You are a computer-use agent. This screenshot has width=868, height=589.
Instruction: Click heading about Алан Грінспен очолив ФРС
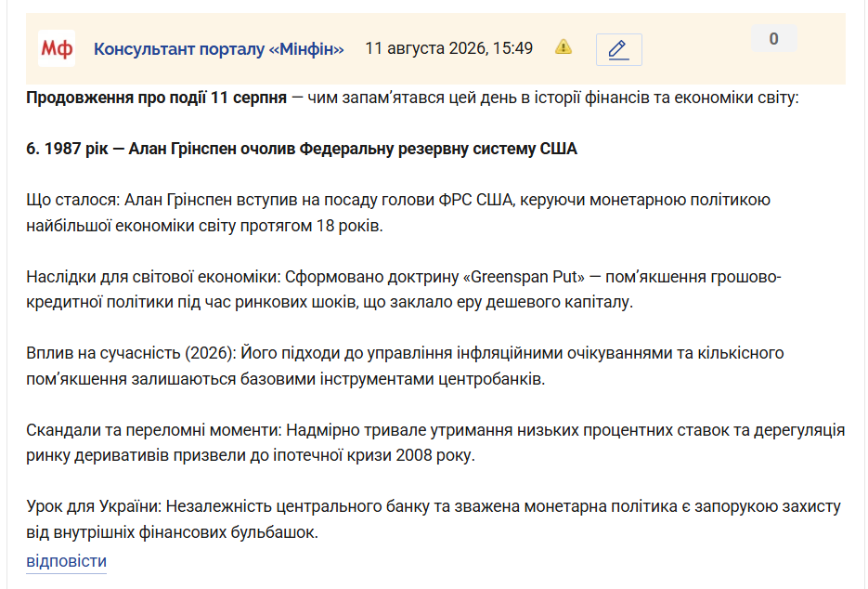[x=302, y=149]
